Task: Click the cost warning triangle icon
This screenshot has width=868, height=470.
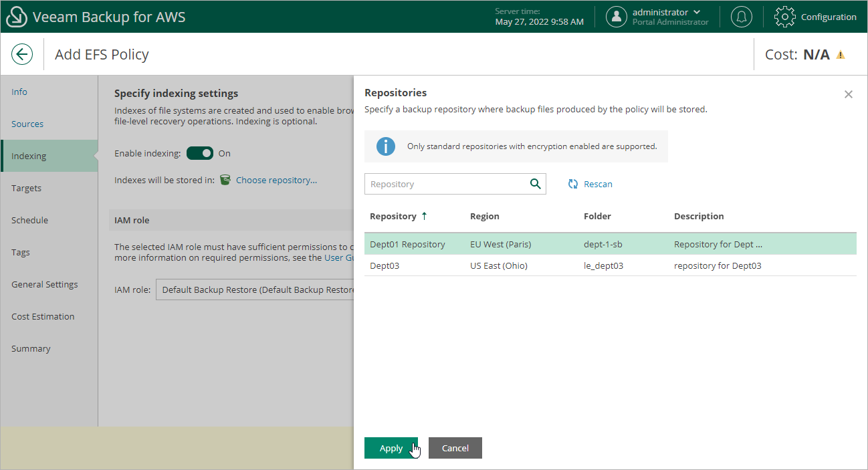Action: coord(841,55)
